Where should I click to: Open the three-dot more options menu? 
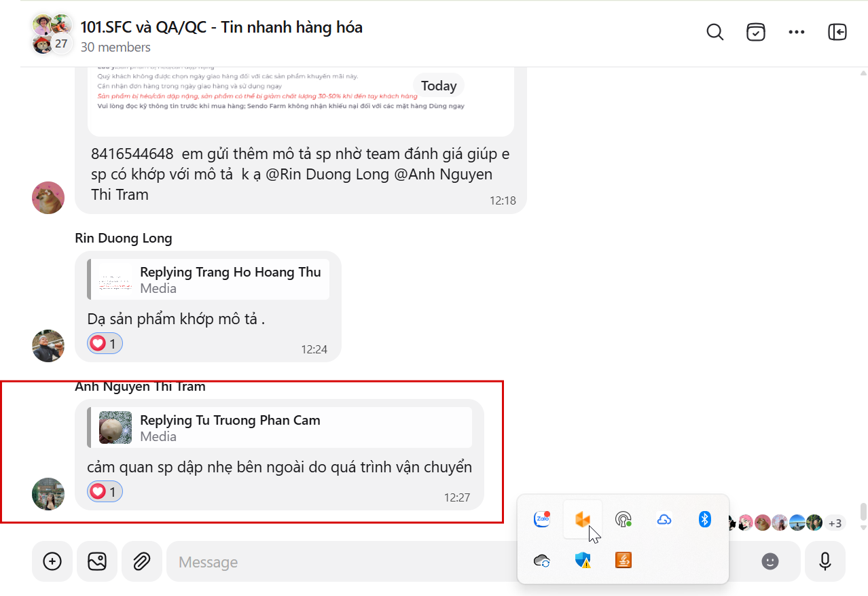pyautogui.click(x=797, y=32)
